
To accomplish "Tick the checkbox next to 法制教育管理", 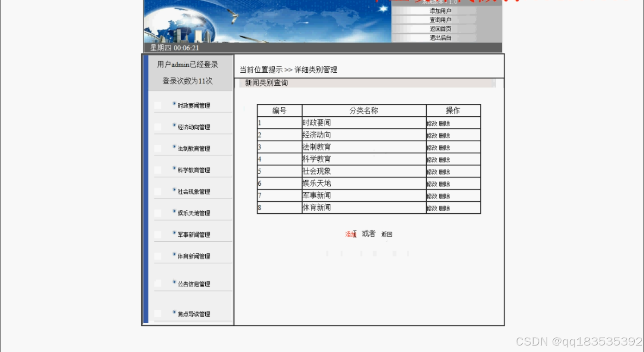I will tap(158, 148).
